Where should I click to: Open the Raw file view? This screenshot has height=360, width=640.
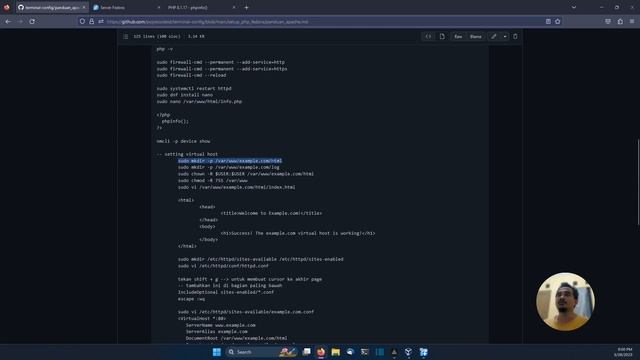pyautogui.click(x=458, y=36)
